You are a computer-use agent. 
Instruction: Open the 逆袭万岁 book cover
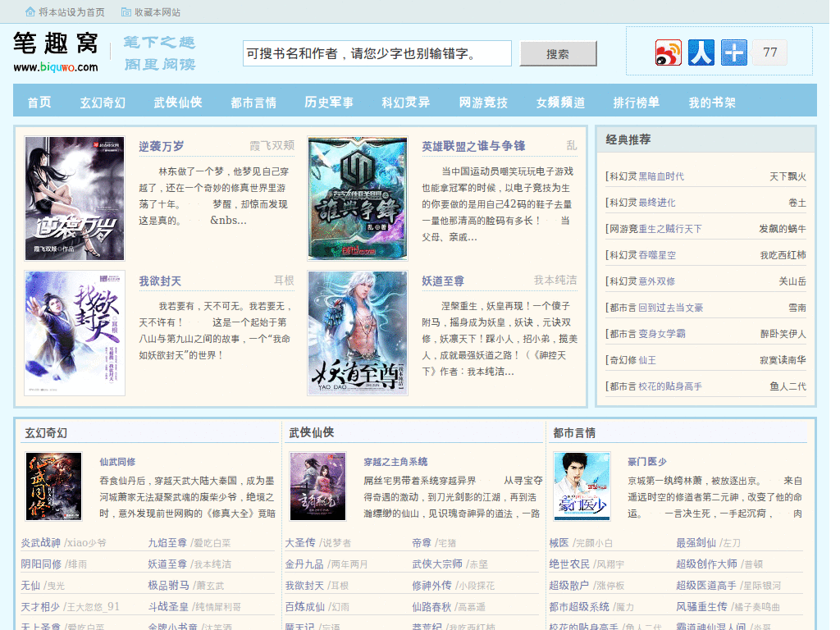point(75,199)
